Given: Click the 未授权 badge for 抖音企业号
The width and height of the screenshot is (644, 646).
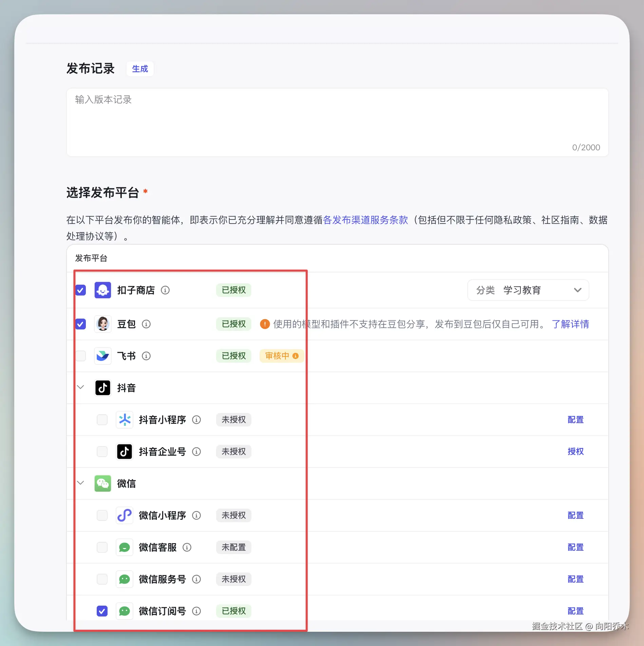Looking at the screenshot, I should (x=234, y=452).
